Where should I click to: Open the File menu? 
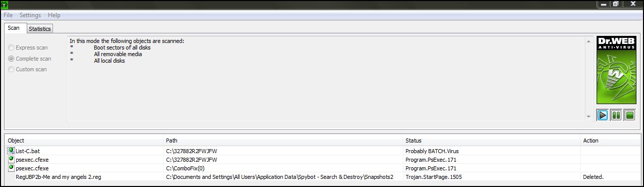8,15
